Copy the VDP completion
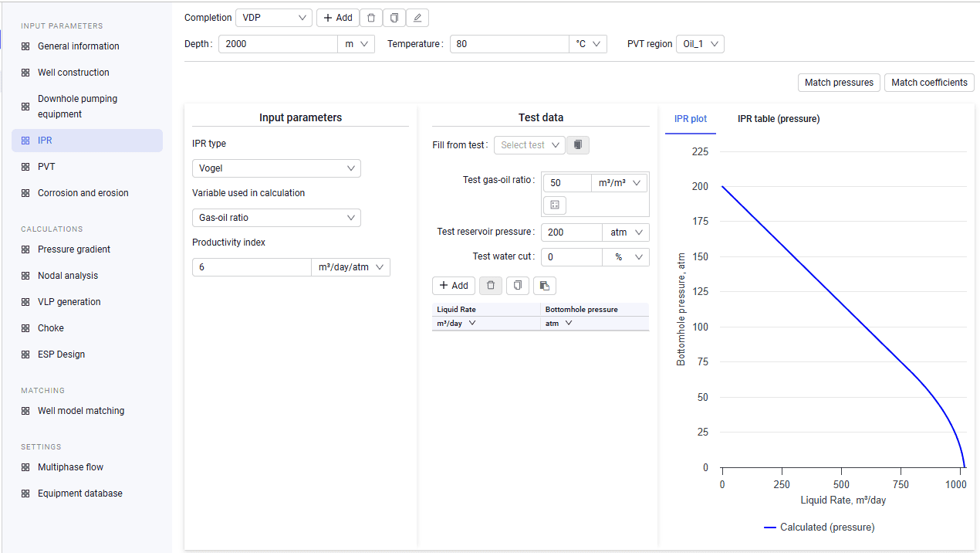 [x=394, y=18]
